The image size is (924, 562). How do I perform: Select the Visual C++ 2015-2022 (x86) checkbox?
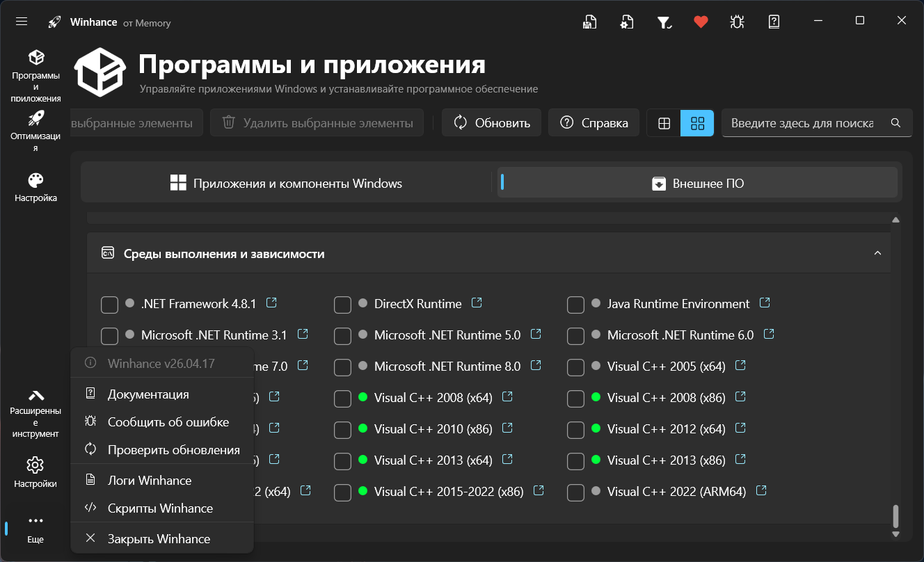tap(342, 492)
